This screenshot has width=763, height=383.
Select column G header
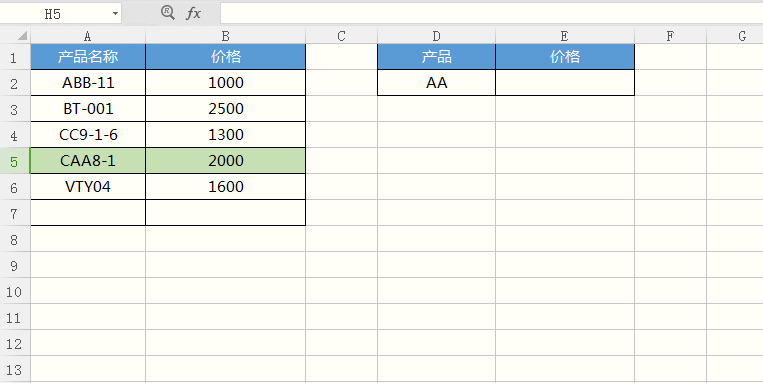742,36
